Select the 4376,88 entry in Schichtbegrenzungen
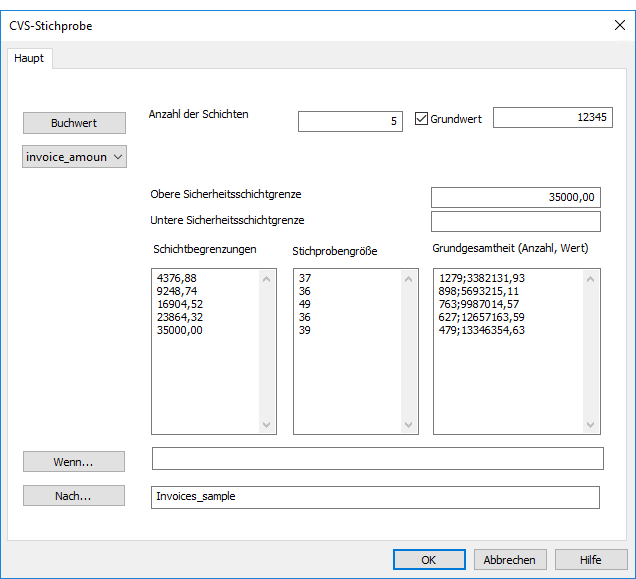Viewport: 636px width, 579px height. tap(177, 278)
